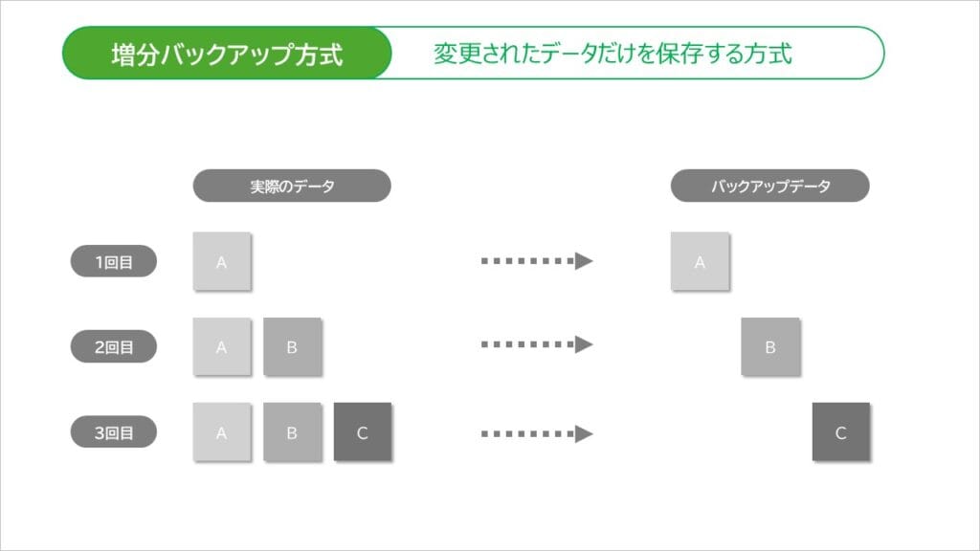980x551 pixels.
Task: Pick dark block C in the 3回目 actual data
Action: coord(363,432)
